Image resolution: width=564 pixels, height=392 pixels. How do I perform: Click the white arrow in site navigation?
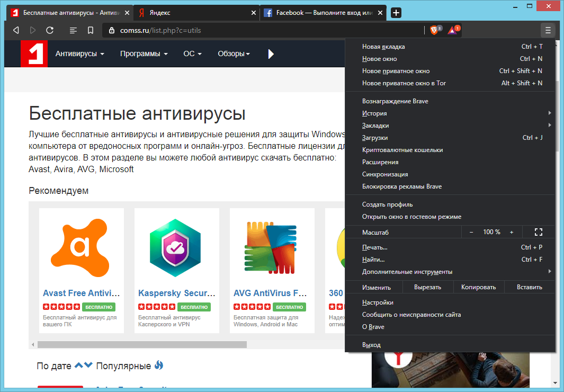tap(271, 54)
